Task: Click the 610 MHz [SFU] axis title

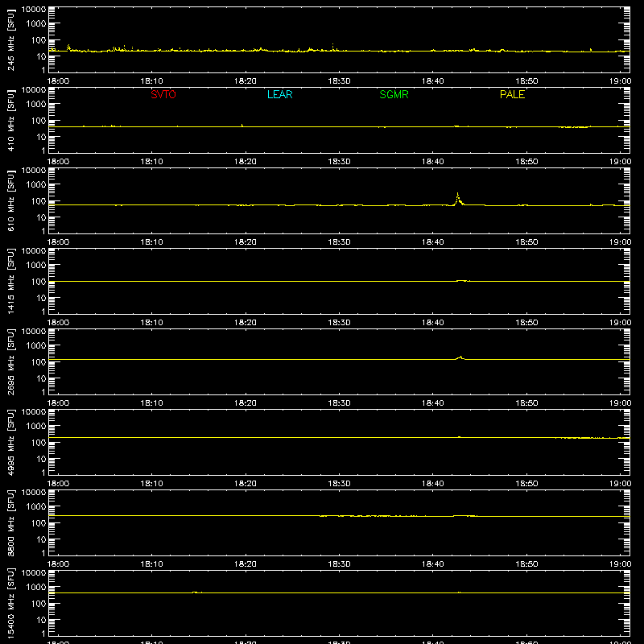Action: [x=11, y=200]
